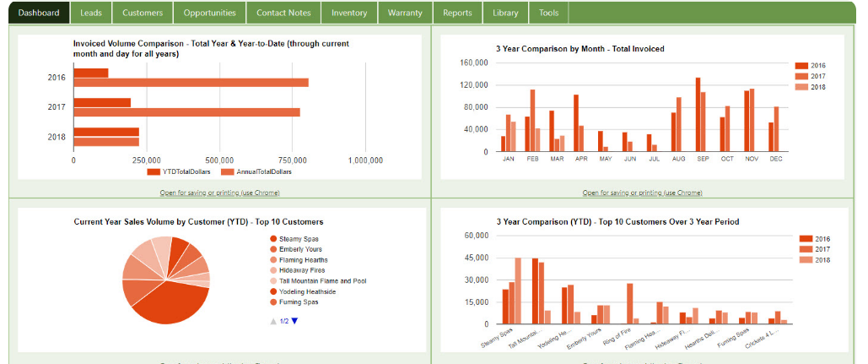Viewport: 868px width, 364px height.
Task: Select Yodeling Heathside legend dot
Action: click(273, 291)
